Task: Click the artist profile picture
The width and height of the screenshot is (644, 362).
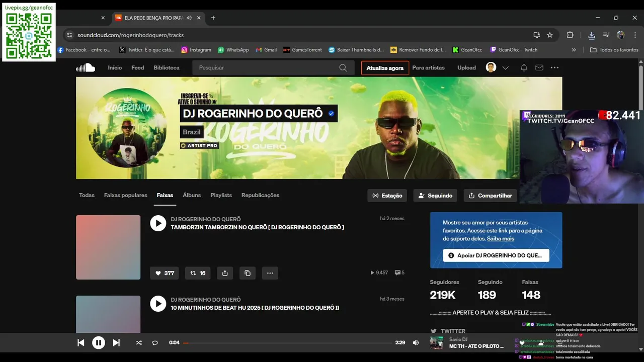Action: click(127, 128)
